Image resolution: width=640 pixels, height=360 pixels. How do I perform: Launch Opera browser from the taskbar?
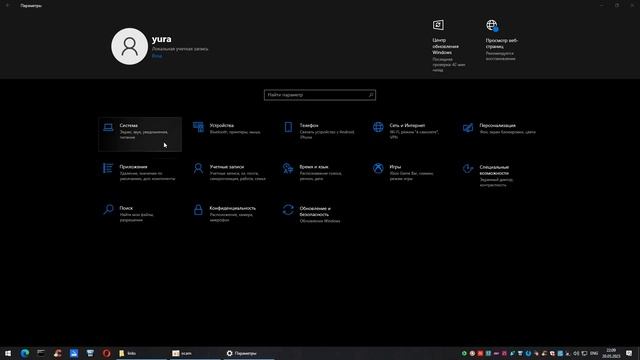(x=107, y=353)
